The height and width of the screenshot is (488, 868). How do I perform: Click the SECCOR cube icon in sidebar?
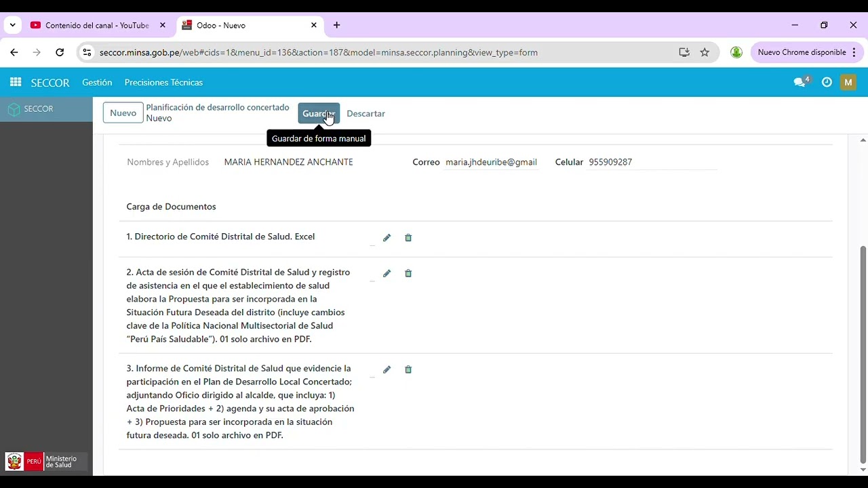pos(14,109)
